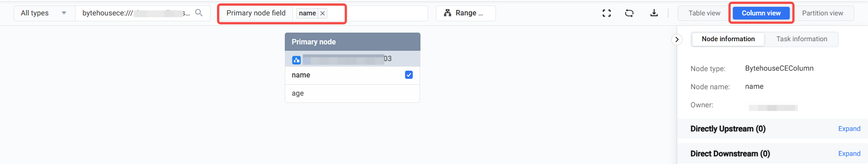Click the Range hierarchy icon
This screenshot has width=868, height=164.
[448, 13]
